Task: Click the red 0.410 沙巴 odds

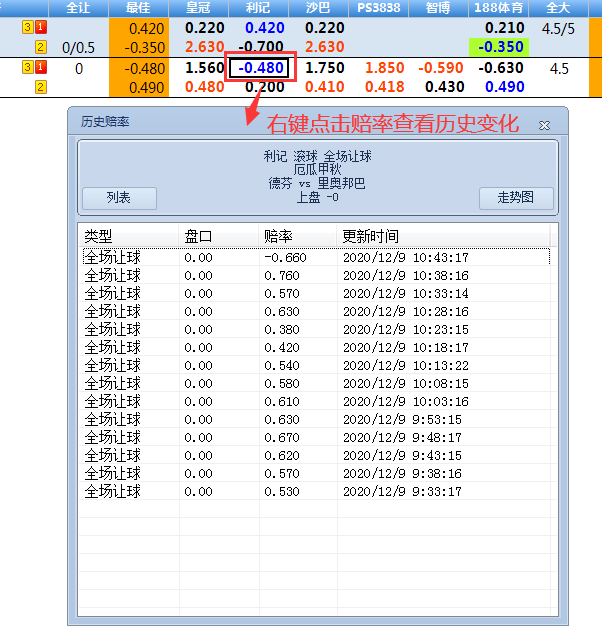Action: 324,87
